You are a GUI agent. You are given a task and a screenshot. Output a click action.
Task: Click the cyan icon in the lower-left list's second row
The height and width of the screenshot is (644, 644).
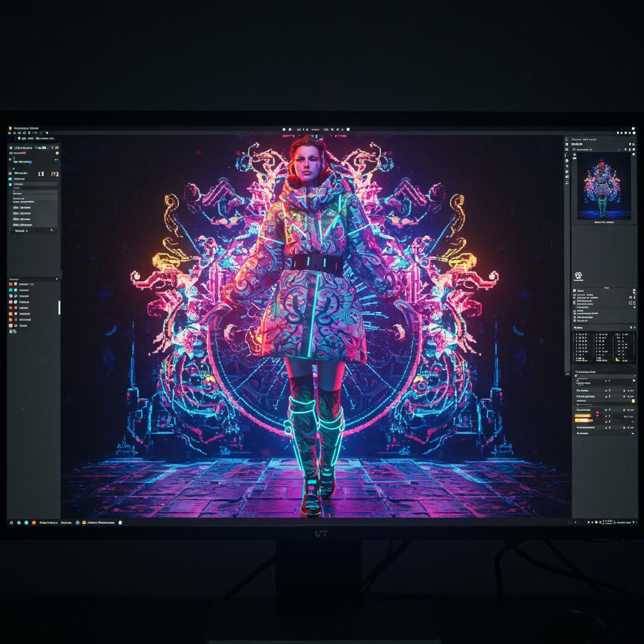click(11, 290)
